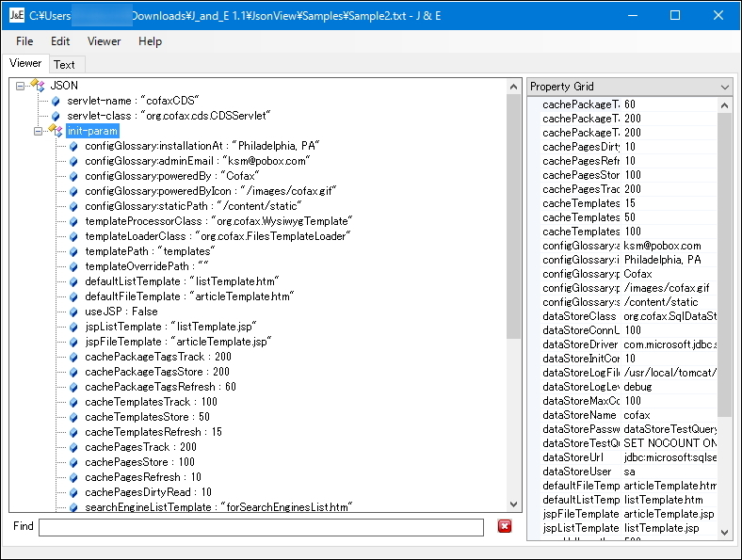Click the icon next to cacheTemplatesTrack
Image resolution: width=742 pixels, height=560 pixels.
click(73, 403)
